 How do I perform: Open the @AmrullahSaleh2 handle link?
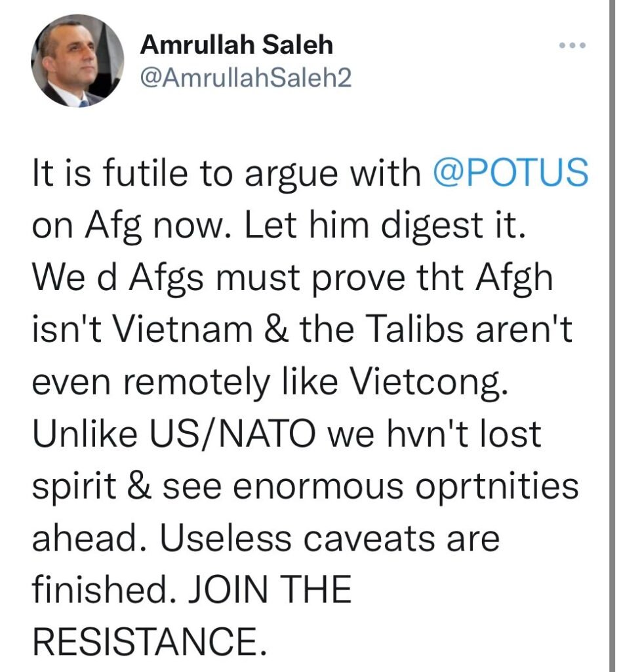pyautogui.click(x=246, y=77)
